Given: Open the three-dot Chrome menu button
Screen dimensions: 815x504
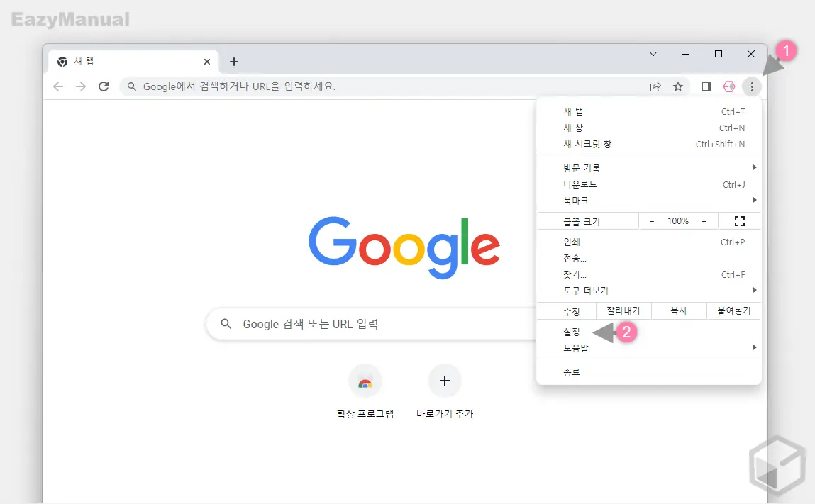Looking at the screenshot, I should click(752, 86).
